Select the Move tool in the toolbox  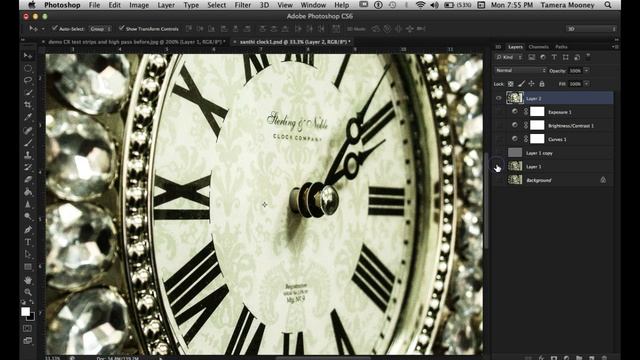click(x=28, y=56)
